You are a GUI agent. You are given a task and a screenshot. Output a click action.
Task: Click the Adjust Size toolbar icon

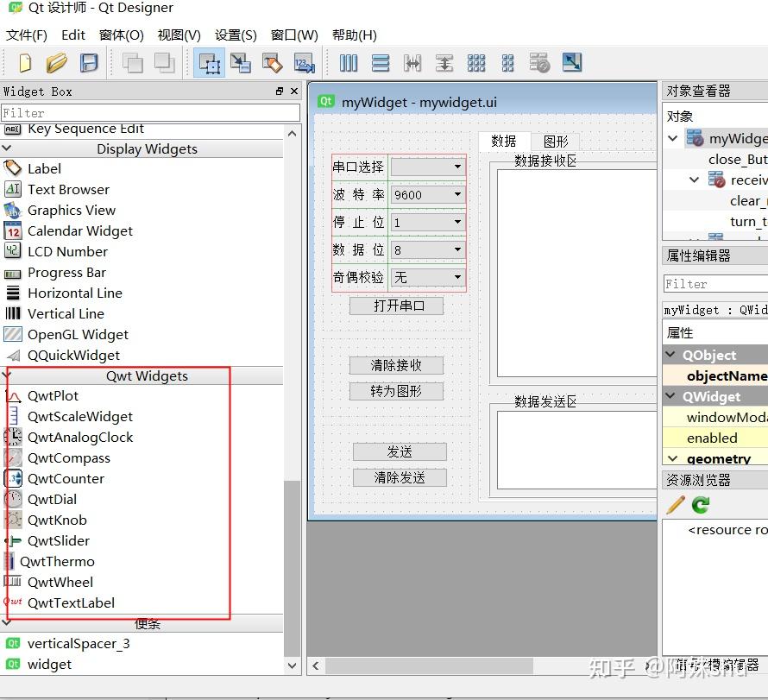(571, 63)
